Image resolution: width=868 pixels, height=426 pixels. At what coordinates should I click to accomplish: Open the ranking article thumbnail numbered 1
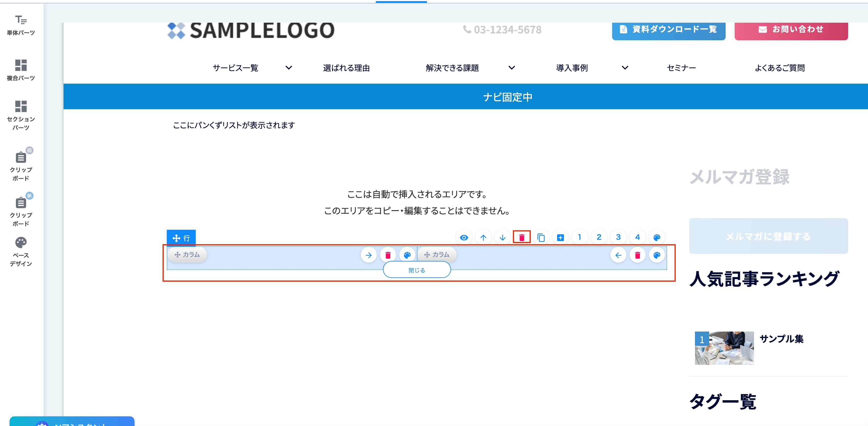click(724, 348)
